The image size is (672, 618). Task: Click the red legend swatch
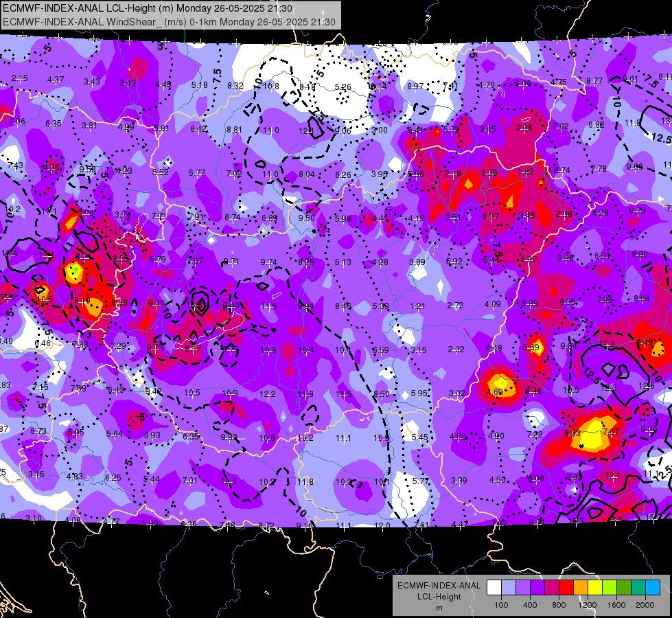pos(566,588)
